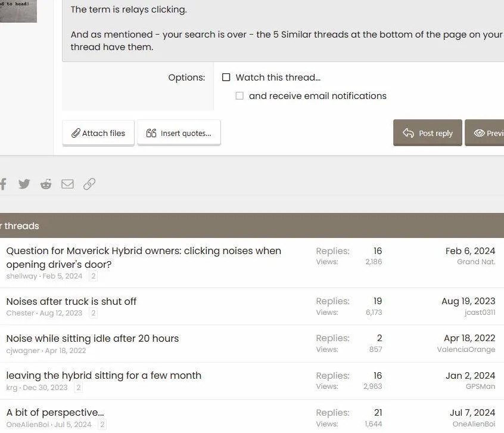View last poster GPSMan profile
The height and width of the screenshot is (433, 504).
pyautogui.click(x=480, y=386)
